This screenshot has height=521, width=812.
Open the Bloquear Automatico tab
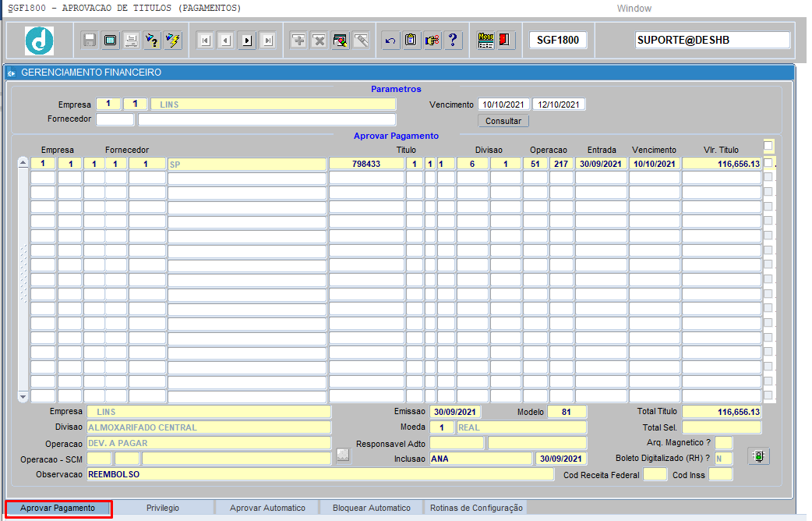click(x=371, y=508)
